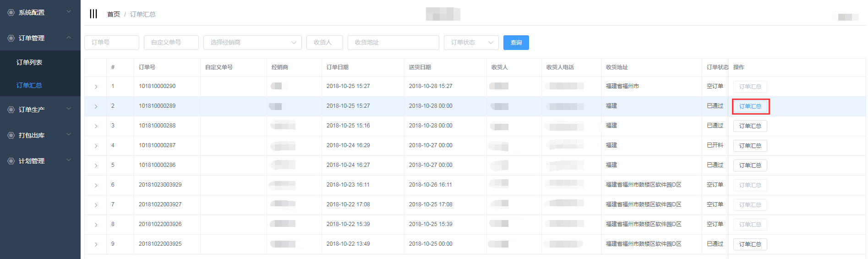Expand row 1 with the arrow icon
The image size is (868, 259).
click(x=96, y=87)
